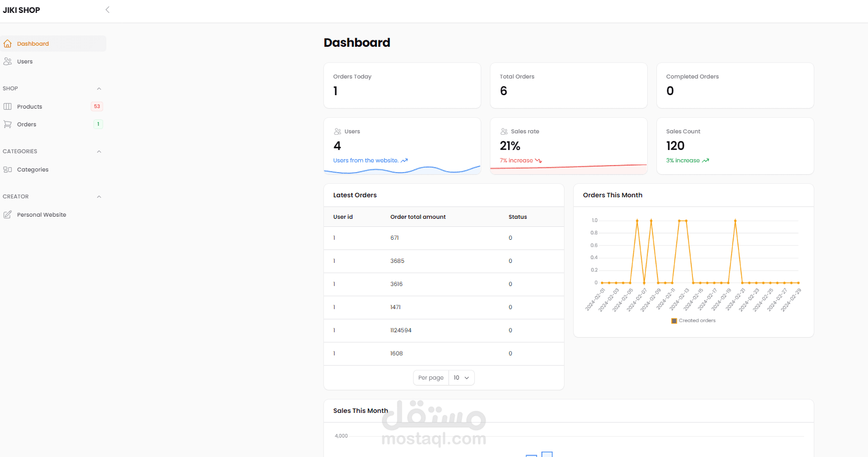Image resolution: width=868 pixels, height=457 pixels.
Task: Click the Order total amount column header
Action: (418, 217)
